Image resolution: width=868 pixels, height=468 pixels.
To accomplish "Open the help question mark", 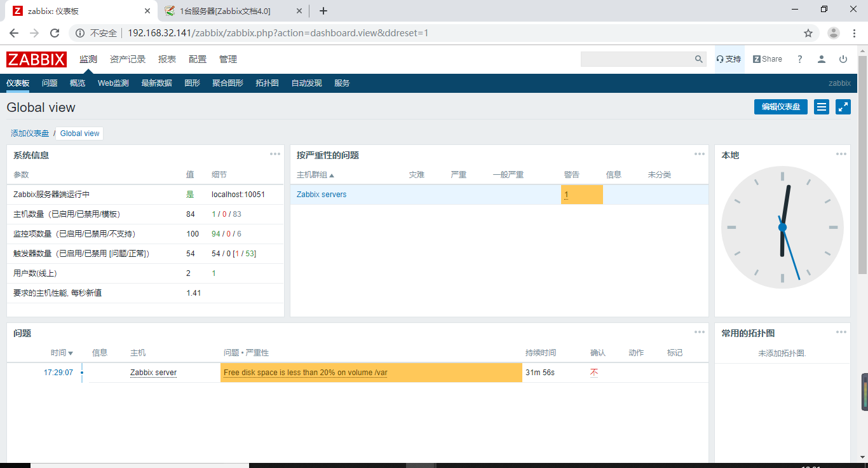I will click(800, 59).
